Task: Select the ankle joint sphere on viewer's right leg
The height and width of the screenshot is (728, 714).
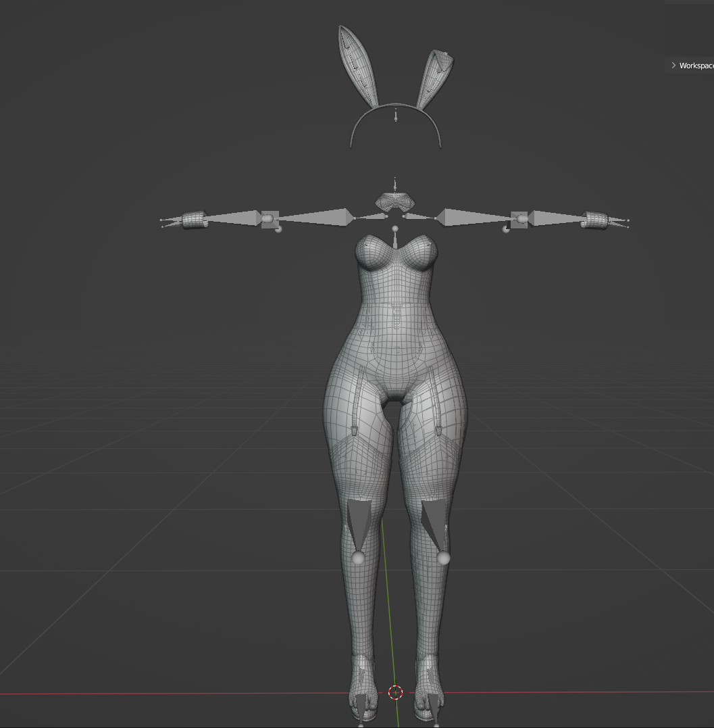Action: pos(444,558)
